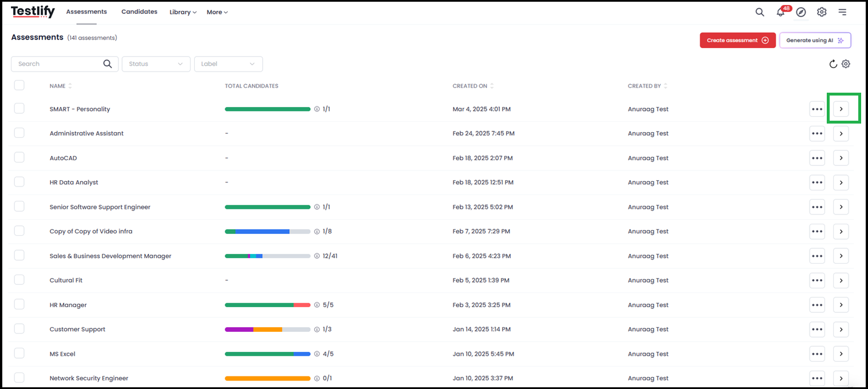Viewport: 868px width, 389px height.
Task: Click the Total Candidates column header
Action: point(251,86)
